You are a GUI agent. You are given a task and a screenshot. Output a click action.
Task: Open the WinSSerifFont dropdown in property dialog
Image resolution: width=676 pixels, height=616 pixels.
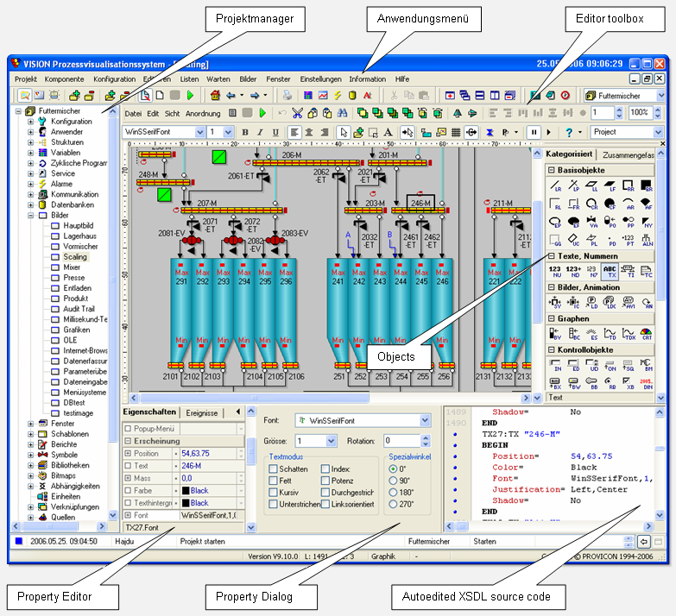coord(425,420)
